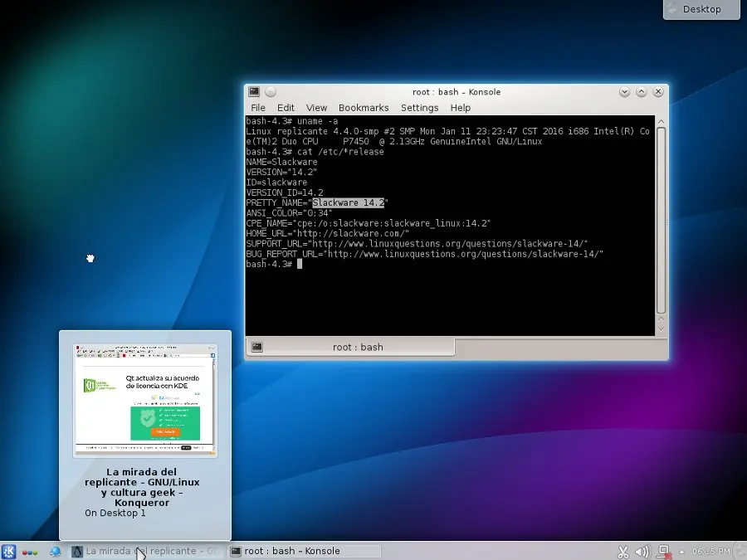The image size is (747, 560).
Task: Click the Konsole title bar text
Action: tap(456, 92)
